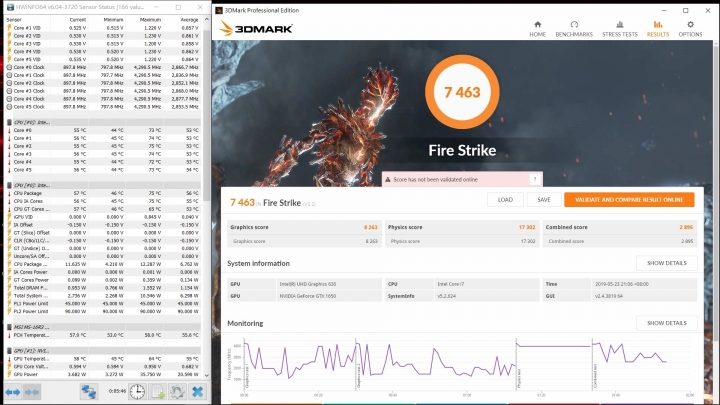Image resolution: width=720 pixels, height=405 pixels.
Task: Collapse the GPU [#1] NVIDIA sensor group header
Action: click(x=103, y=350)
